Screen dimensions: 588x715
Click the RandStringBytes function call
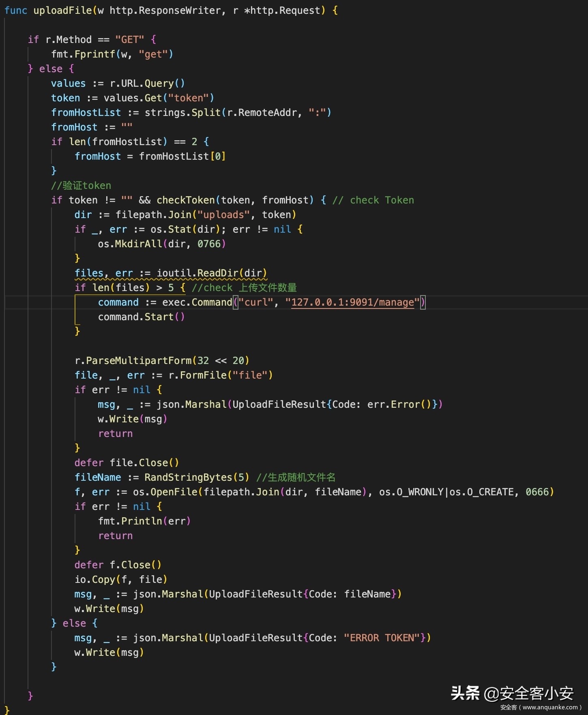coord(188,477)
